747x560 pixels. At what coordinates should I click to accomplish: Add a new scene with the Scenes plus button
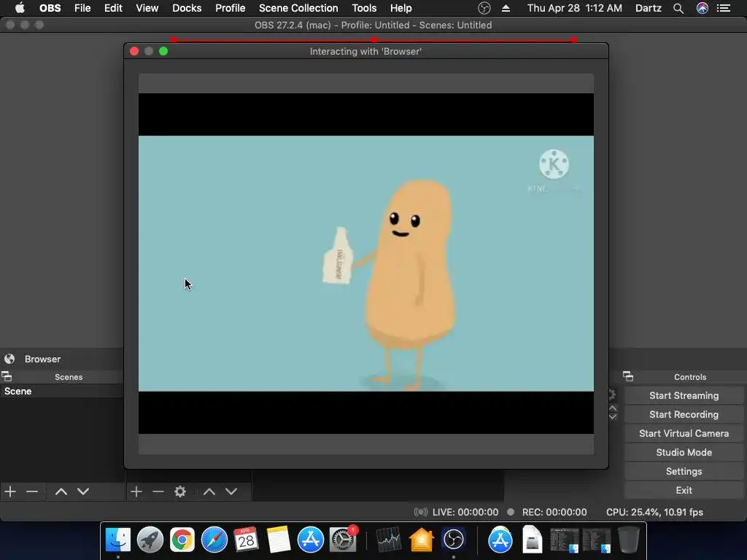[10, 491]
